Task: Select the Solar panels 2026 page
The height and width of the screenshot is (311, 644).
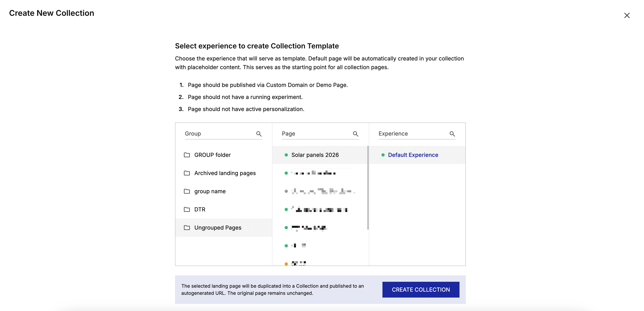Action: 315,155
